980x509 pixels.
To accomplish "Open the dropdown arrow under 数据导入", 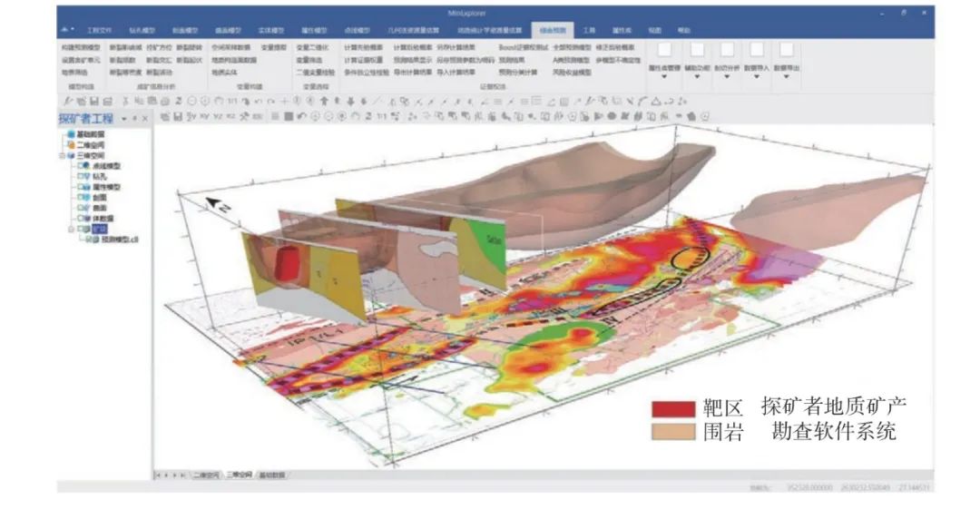I will click(756, 76).
